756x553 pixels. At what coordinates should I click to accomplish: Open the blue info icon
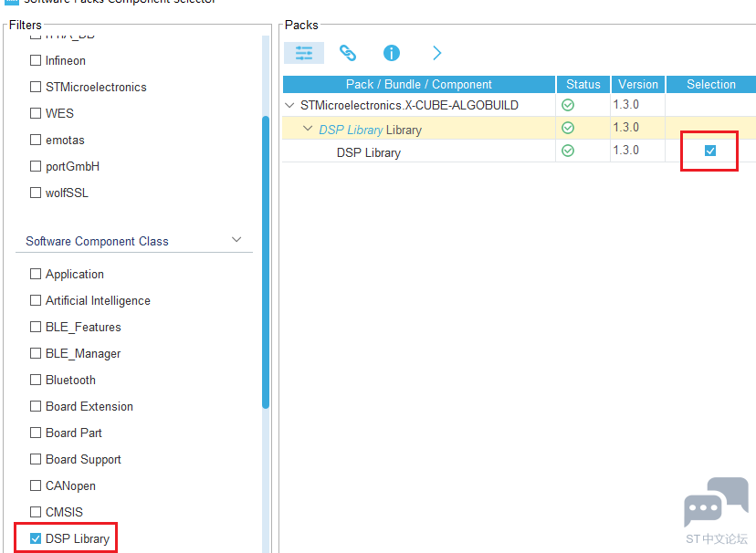[392, 53]
